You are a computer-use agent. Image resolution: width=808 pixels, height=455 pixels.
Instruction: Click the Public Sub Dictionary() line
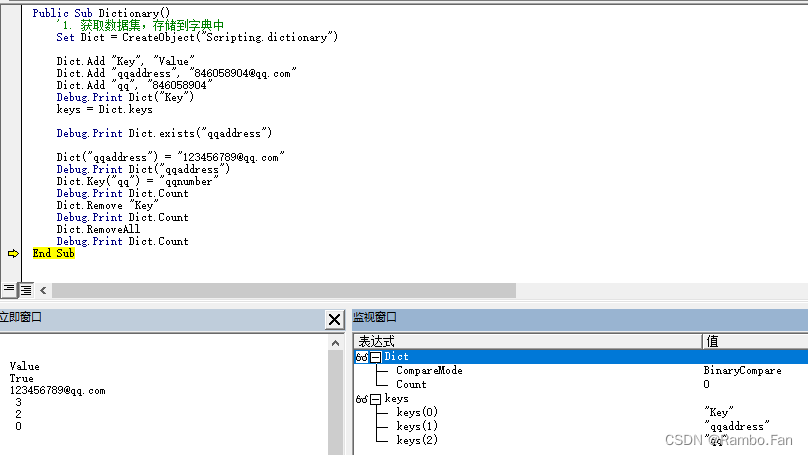tap(101, 13)
